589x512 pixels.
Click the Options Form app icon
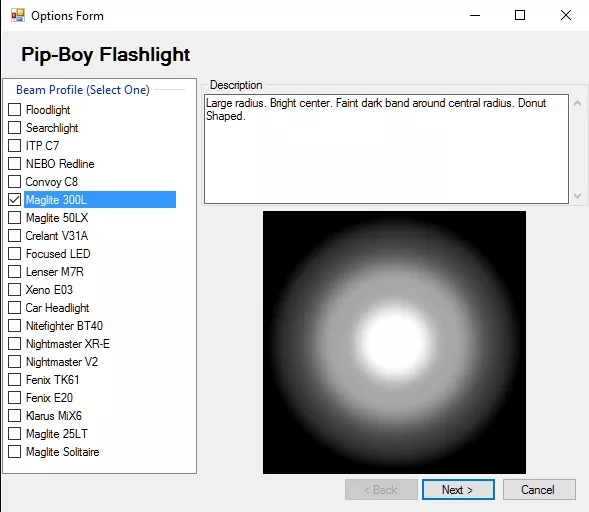click(x=18, y=15)
